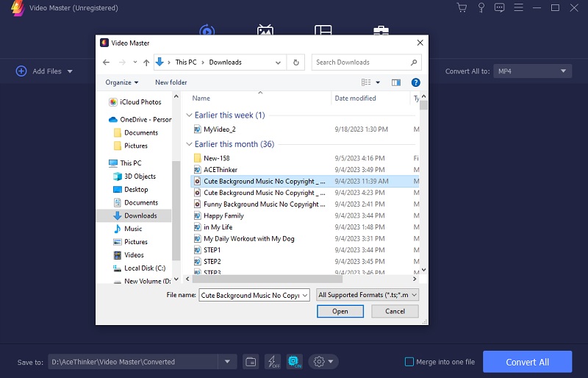Click the file list horizontal scrollbar
Viewport: 588px width, 378px height.
(267, 279)
